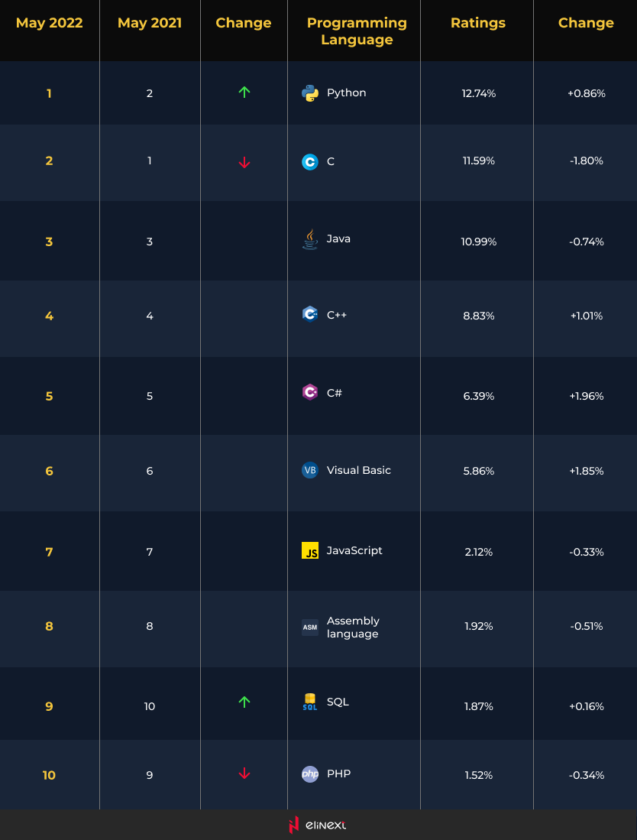The width and height of the screenshot is (637, 840).
Task: Click the Visual Basic VB icon
Action: [310, 470]
